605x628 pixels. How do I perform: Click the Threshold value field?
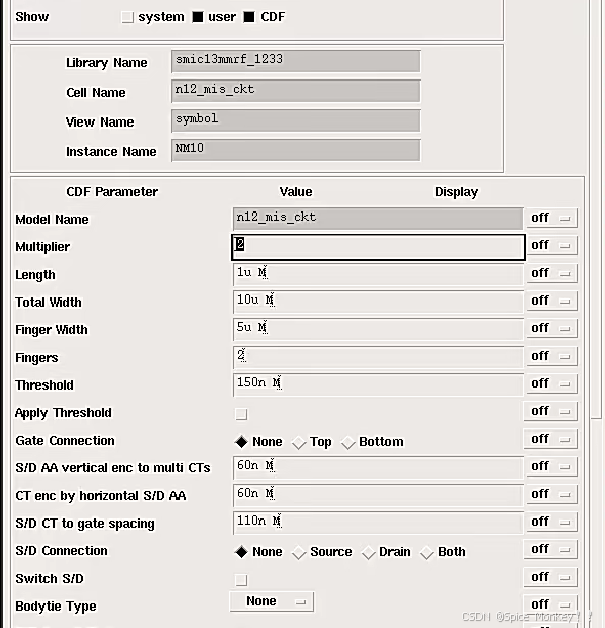coord(378,384)
